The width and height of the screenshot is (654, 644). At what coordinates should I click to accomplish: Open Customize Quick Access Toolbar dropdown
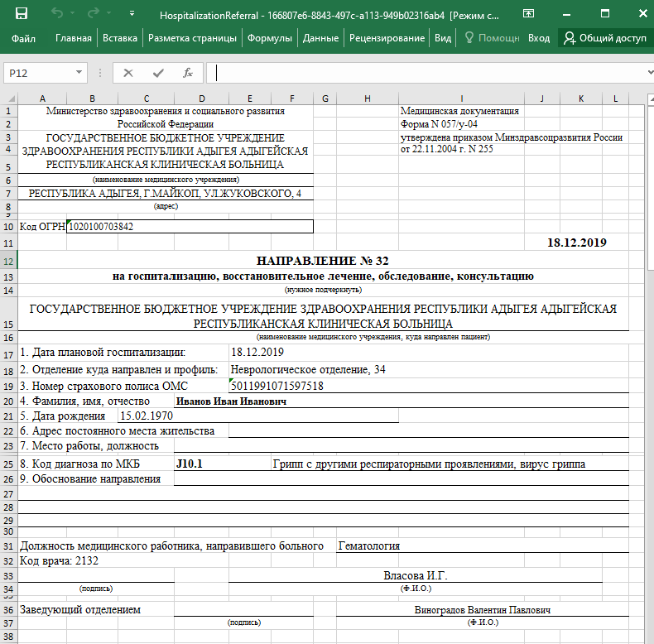click(x=132, y=13)
